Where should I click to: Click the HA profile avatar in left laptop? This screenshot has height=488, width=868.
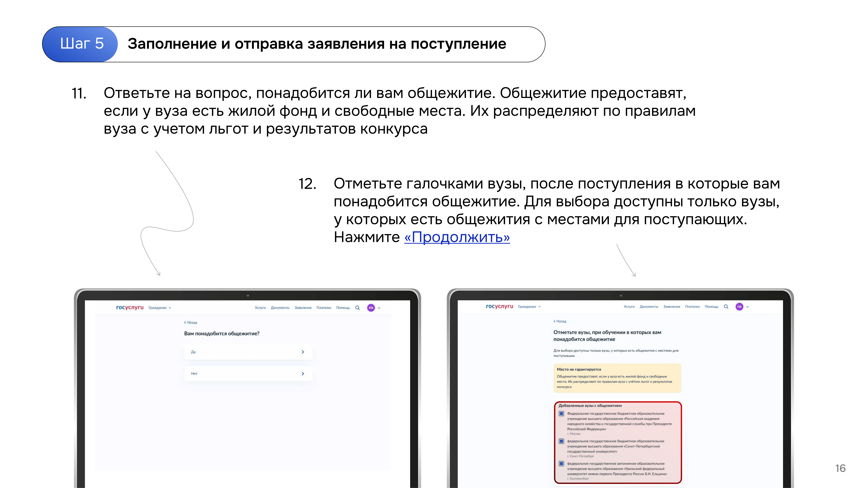click(x=371, y=308)
